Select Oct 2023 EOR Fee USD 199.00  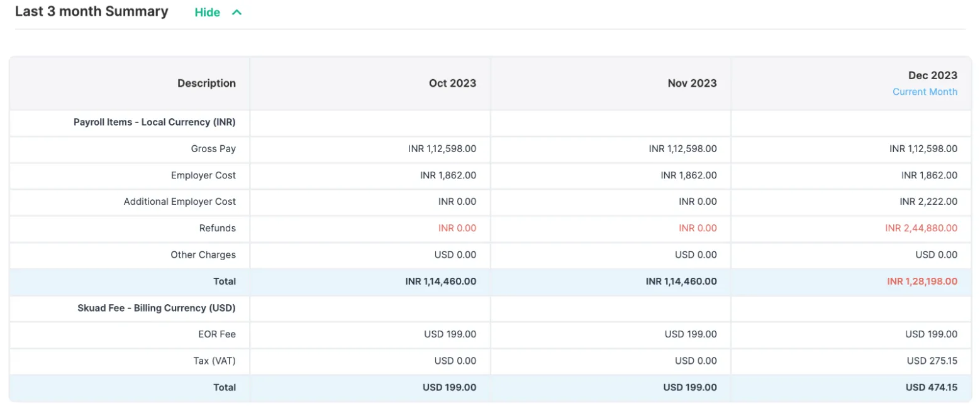click(x=450, y=334)
